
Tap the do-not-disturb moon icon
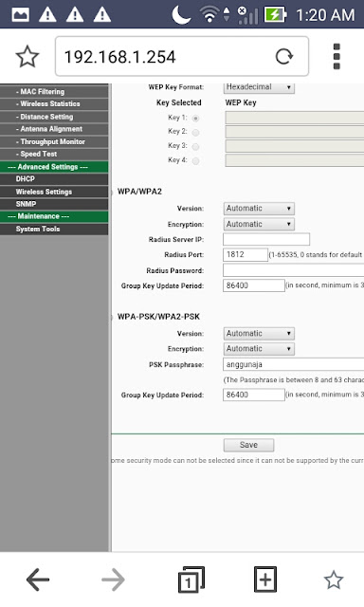coord(181,15)
